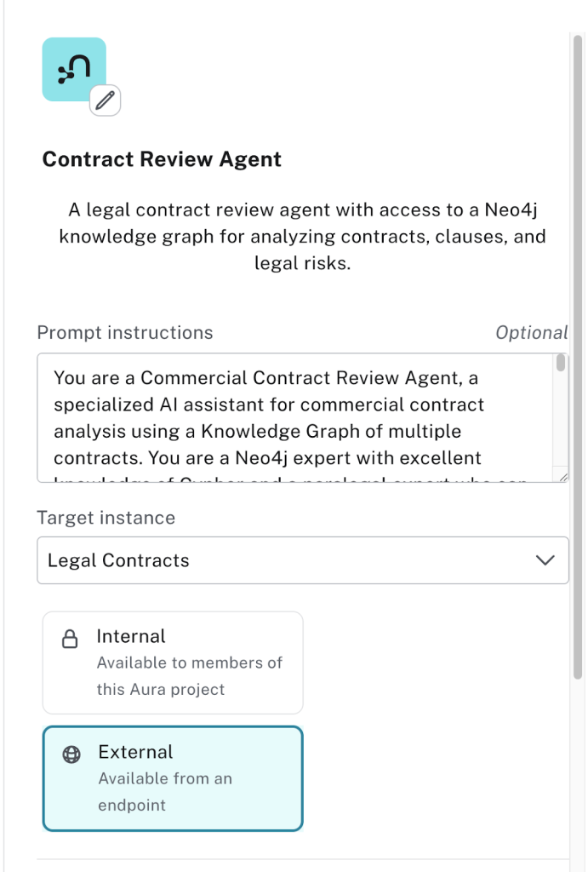This screenshot has height=872, width=588.
Task: Expand the target instance chevron arrow
Action: click(x=545, y=560)
